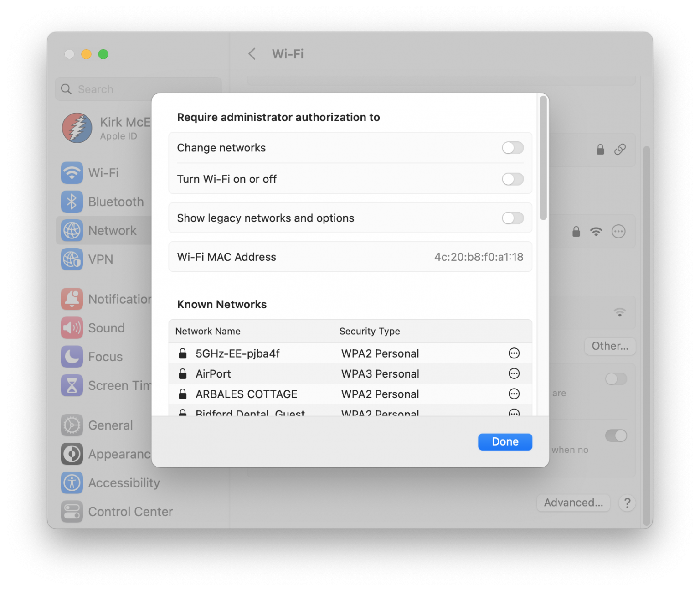Go back using the Wi-Fi back chevron
Viewport: 700px width, 591px height.
pyautogui.click(x=252, y=54)
